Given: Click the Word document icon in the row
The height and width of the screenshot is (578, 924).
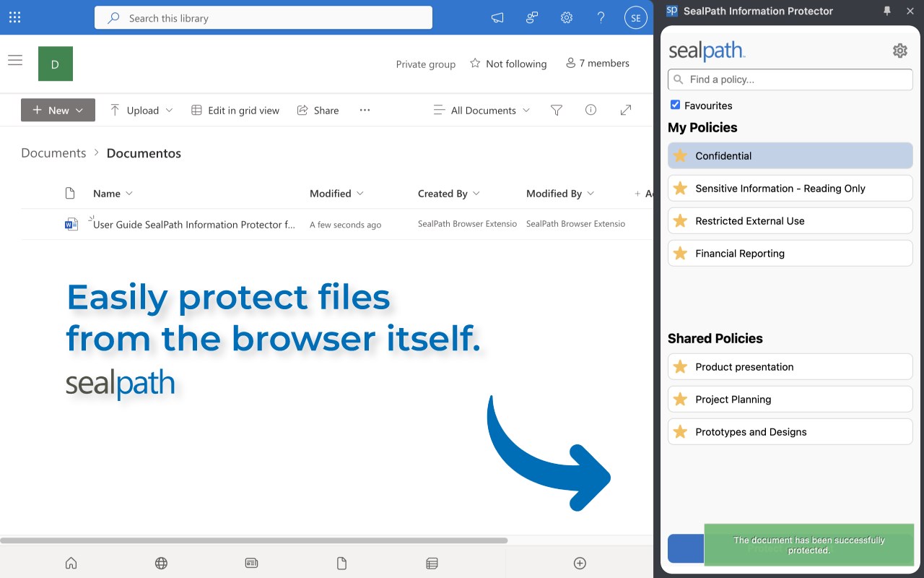Looking at the screenshot, I should (71, 224).
